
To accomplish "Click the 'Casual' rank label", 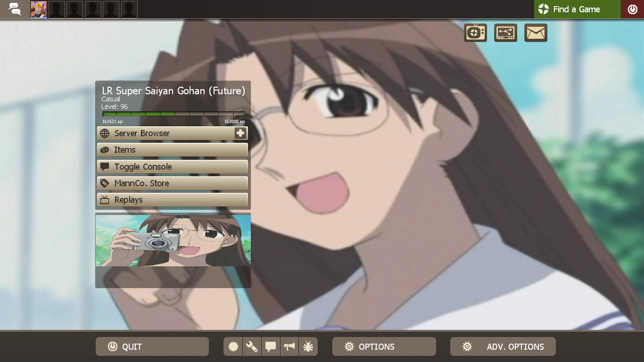I will [x=111, y=99].
